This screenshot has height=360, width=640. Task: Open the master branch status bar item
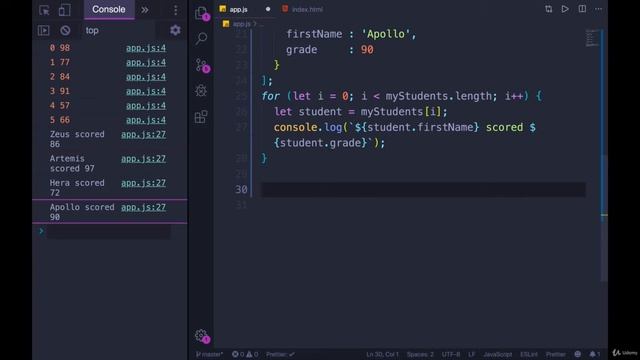(x=209, y=354)
